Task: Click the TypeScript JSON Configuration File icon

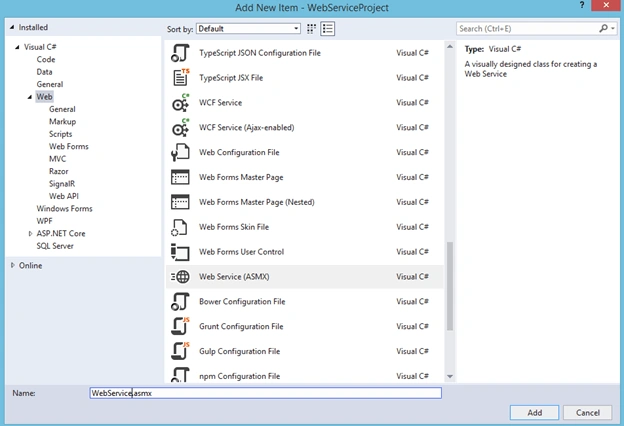Action: coord(180,53)
